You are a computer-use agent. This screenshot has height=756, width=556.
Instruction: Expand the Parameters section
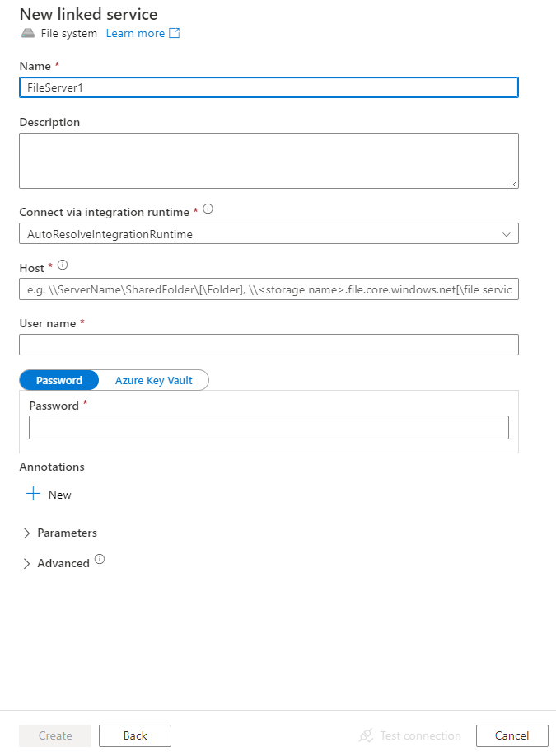click(61, 533)
